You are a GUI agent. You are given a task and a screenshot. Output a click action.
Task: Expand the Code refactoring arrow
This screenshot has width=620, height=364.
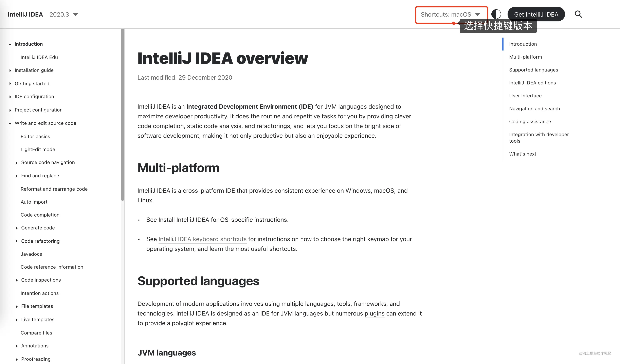17,241
